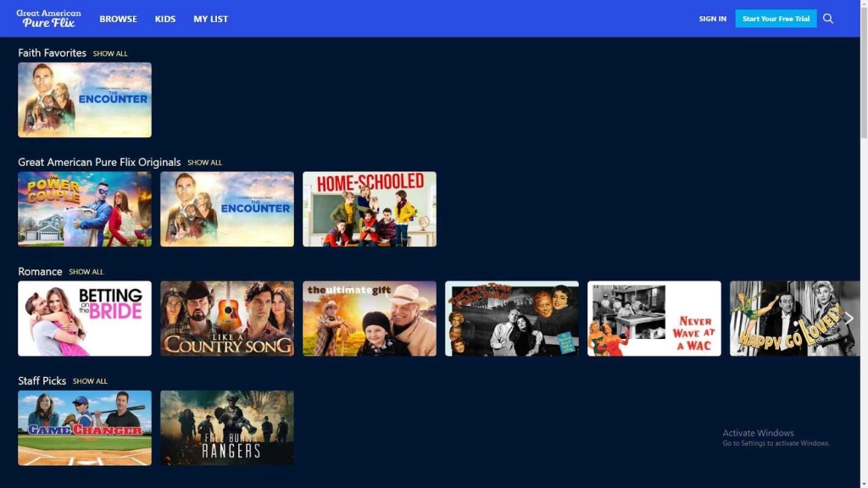Screen dimensions: 868x488
Task: Open Happy Go Lovely poster
Action: click(x=794, y=319)
